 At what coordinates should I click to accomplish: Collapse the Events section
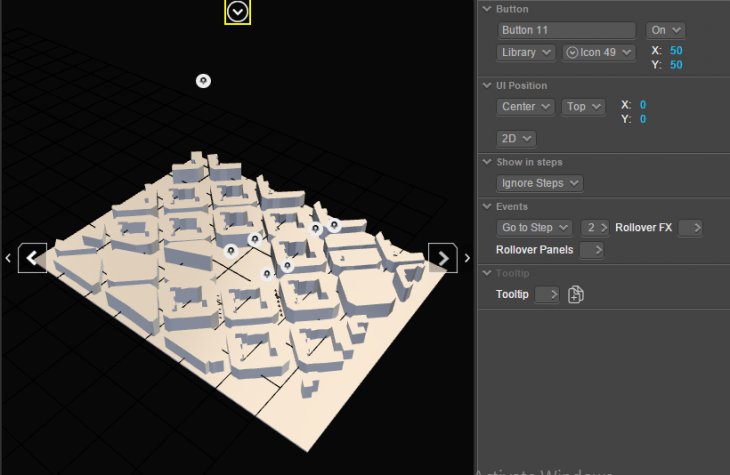tap(487, 206)
